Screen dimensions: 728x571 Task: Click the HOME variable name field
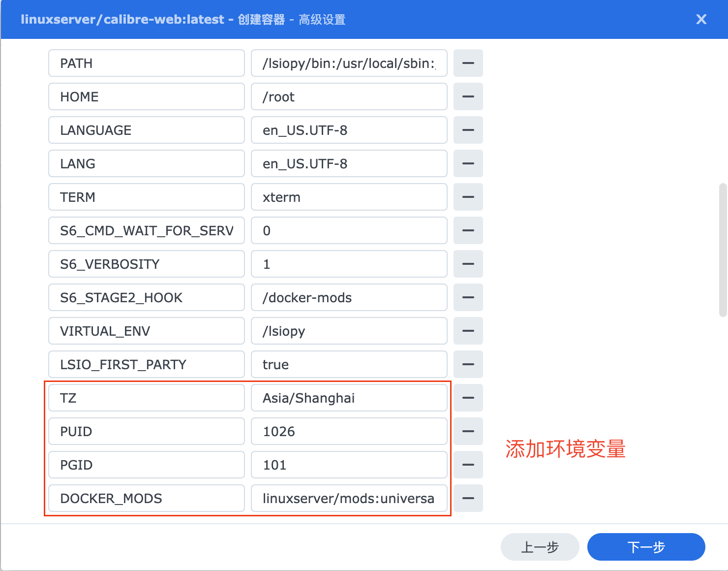[147, 96]
